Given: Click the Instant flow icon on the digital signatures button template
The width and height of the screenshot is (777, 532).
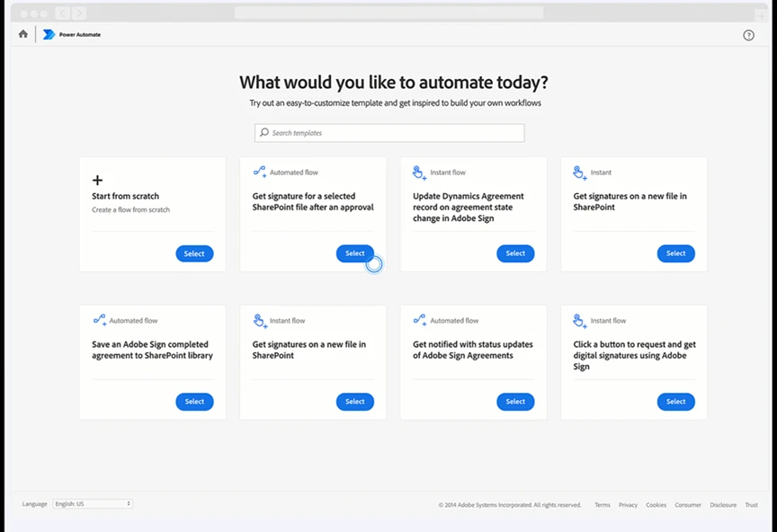Looking at the screenshot, I should 578,320.
